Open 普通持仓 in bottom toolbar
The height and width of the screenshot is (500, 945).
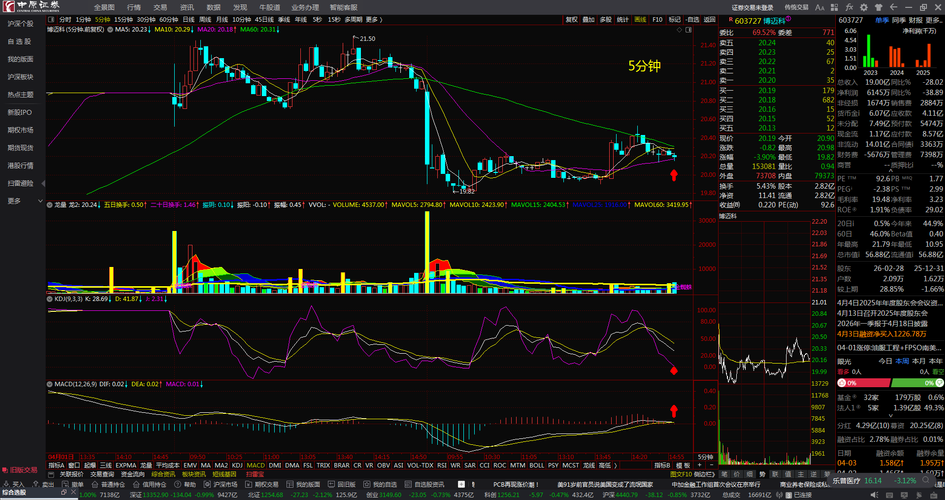coord(108,484)
